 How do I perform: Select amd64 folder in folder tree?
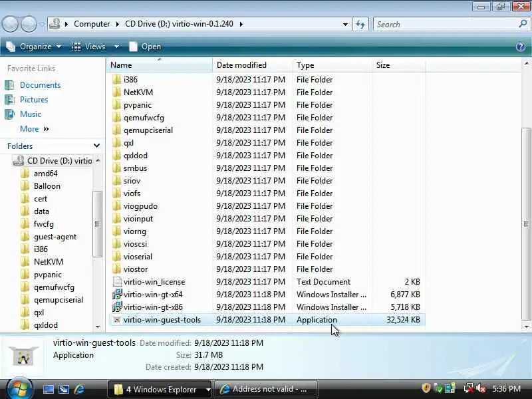click(x=46, y=174)
